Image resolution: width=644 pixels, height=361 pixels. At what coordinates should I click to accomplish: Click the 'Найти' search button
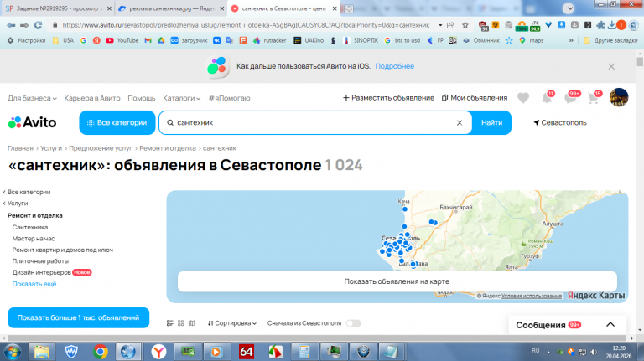pyautogui.click(x=491, y=122)
